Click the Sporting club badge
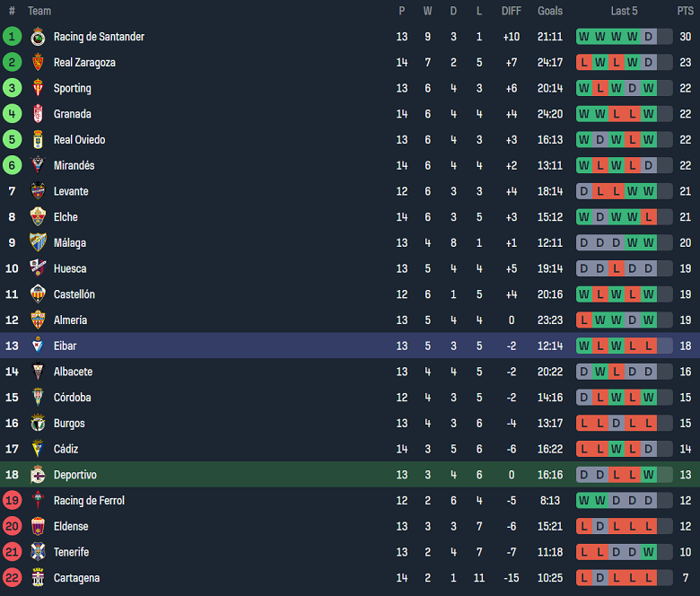 point(38,88)
